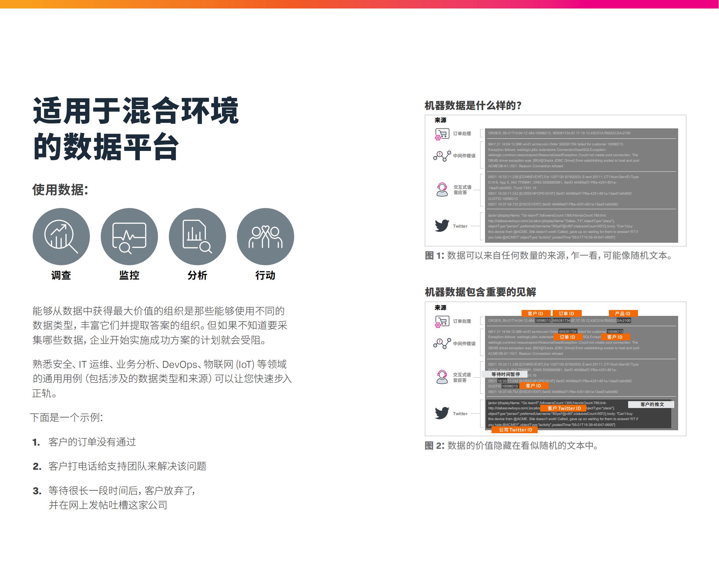719x588 pixels.
Task: Click the orange 产品 ID tag
Action: [x=623, y=314]
